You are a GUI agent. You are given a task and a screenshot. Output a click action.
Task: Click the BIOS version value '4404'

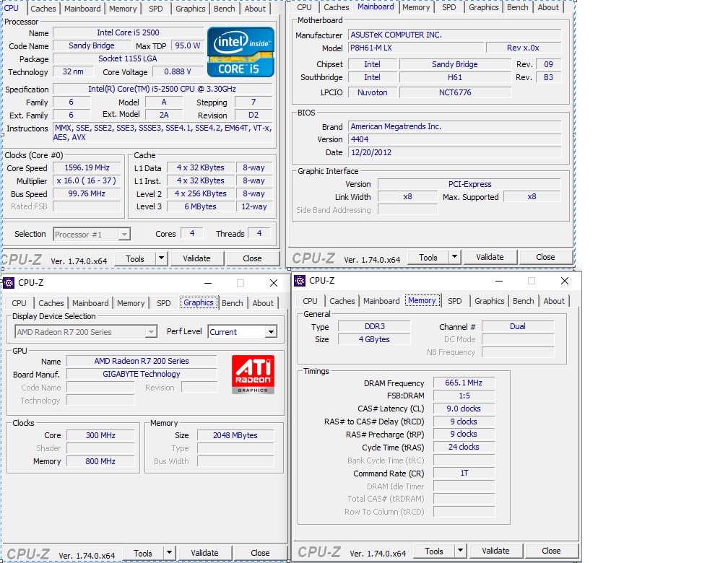click(x=455, y=139)
